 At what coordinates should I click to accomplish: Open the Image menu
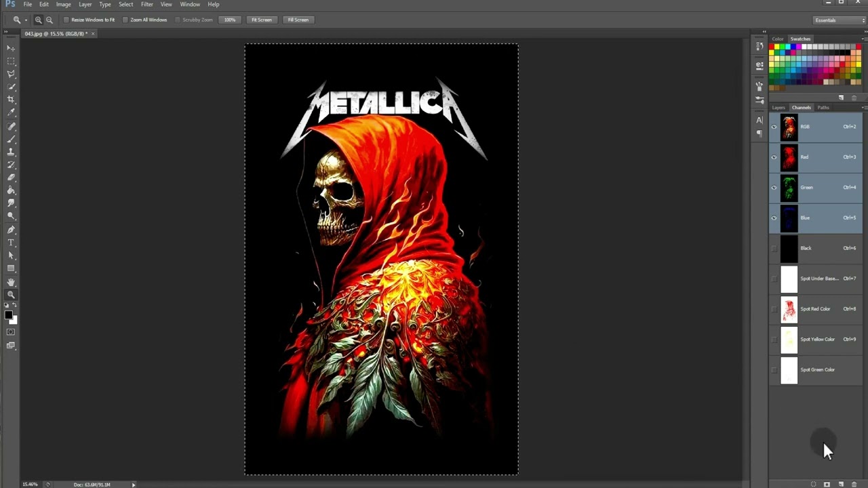point(63,5)
